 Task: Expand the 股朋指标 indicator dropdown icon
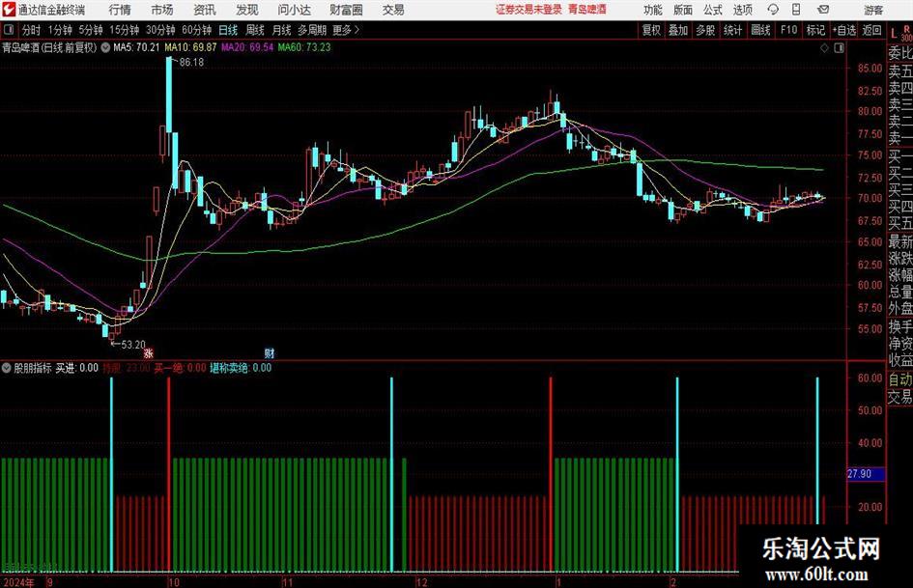7,368
